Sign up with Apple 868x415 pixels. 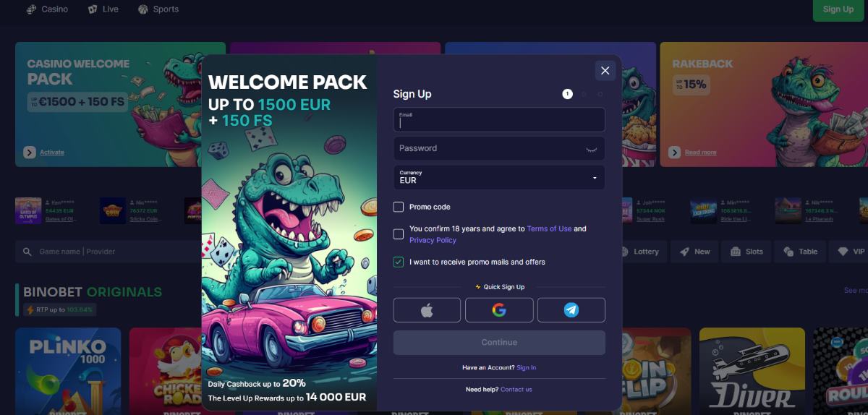coord(427,310)
